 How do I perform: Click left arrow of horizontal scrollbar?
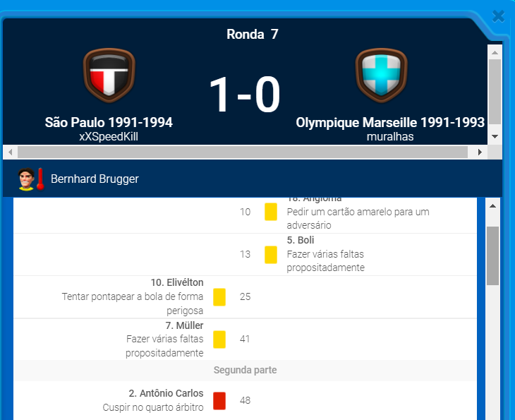click(x=8, y=152)
